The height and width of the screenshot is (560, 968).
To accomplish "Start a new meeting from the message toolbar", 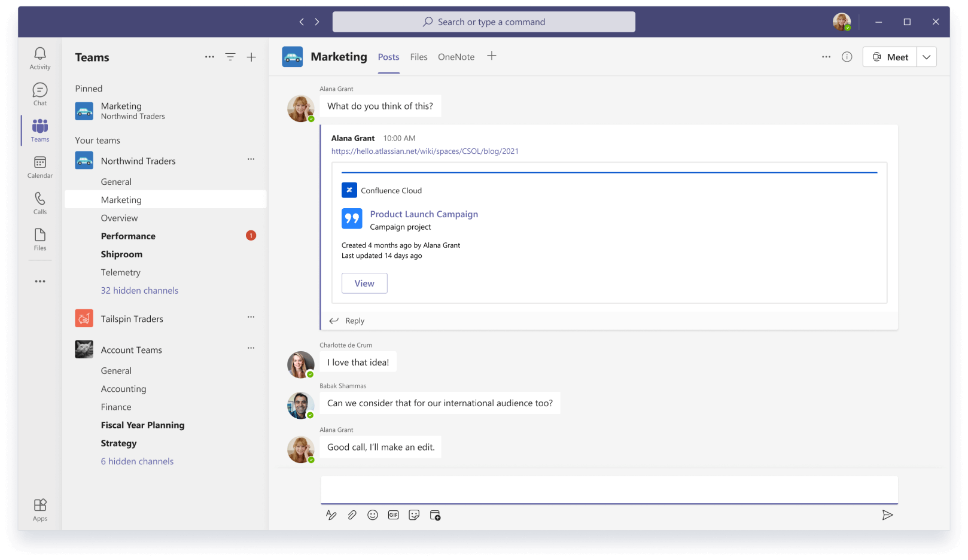I will [x=435, y=515].
